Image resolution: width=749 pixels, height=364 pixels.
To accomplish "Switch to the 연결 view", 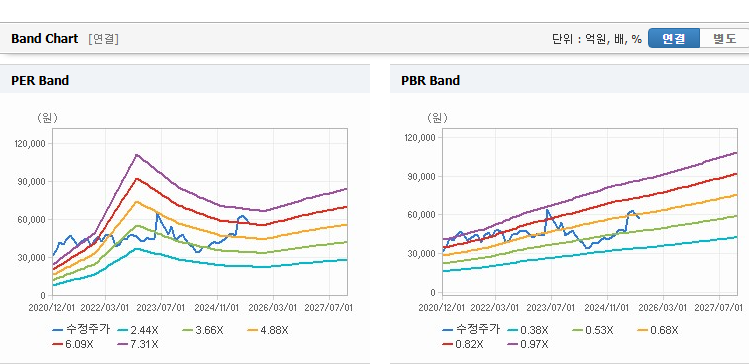I will (x=674, y=39).
